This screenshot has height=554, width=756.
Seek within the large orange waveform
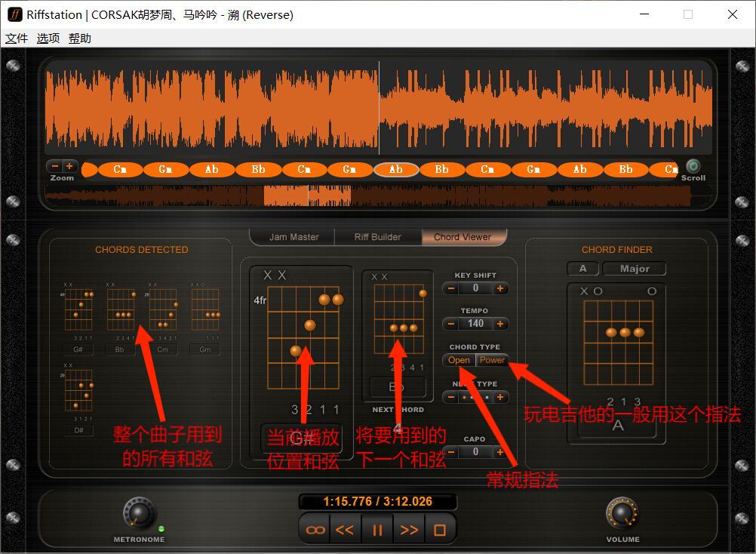pos(379,108)
